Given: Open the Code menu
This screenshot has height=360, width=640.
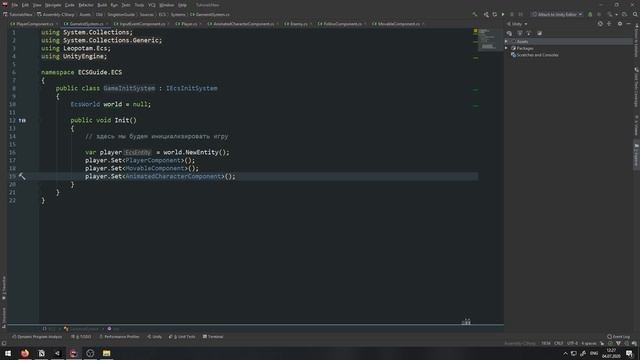Looking at the screenshot, I should 70,5.
